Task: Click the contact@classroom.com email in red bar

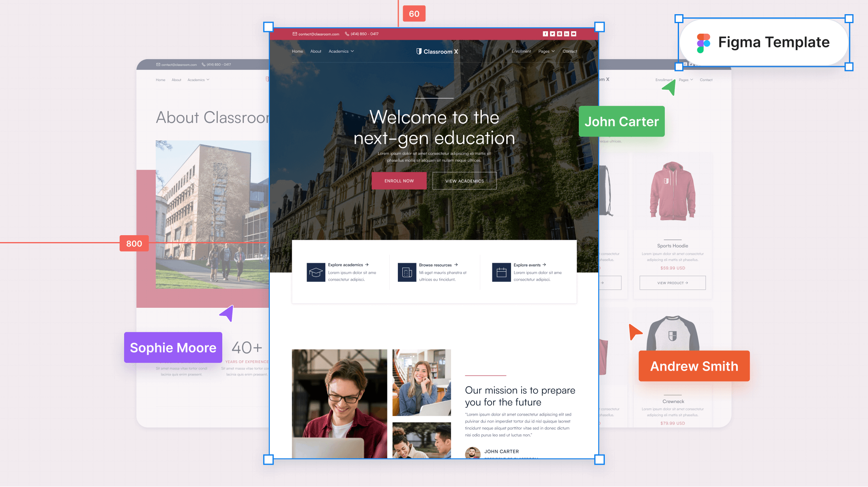Action: [319, 34]
